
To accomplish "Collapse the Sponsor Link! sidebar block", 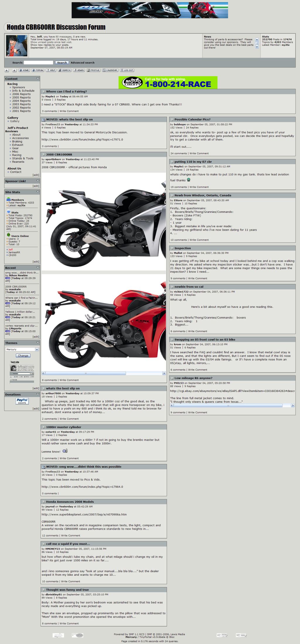I will point(38,181).
